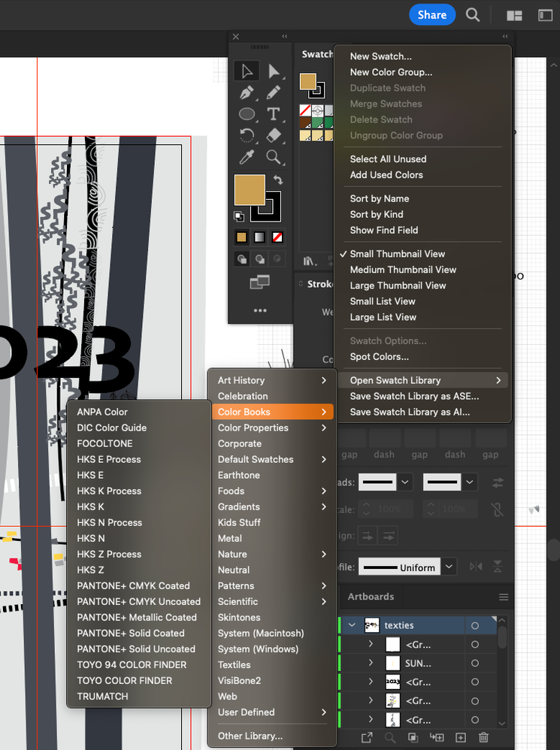This screenshot has height=750, width=560.
Task: Select New Swatch... menu item
Action: pos(422,56)
